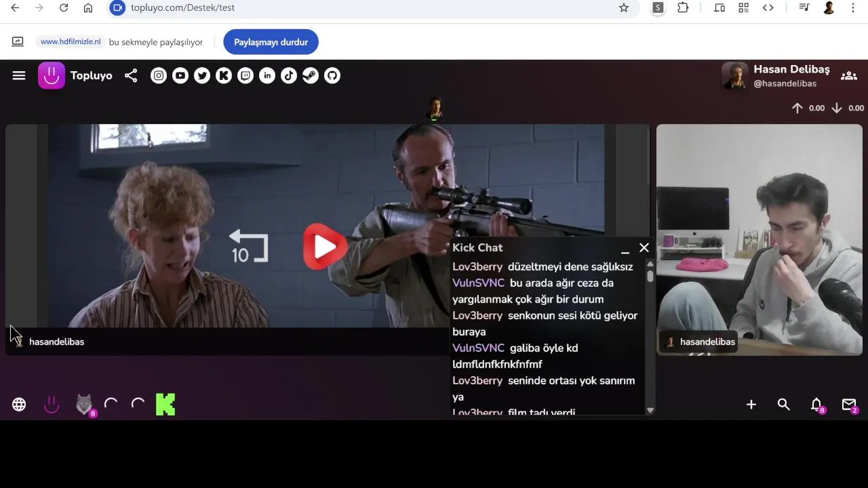This screenshot has width=868, height=488.
Task: Open the S extension icon
Action: tap(658, 8)
